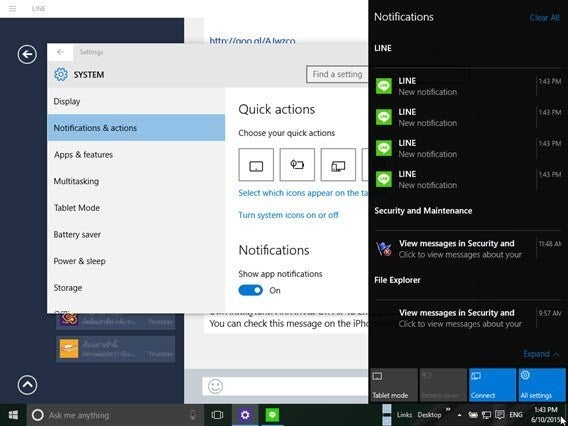Select Notifications & actions category

point(136,128)
